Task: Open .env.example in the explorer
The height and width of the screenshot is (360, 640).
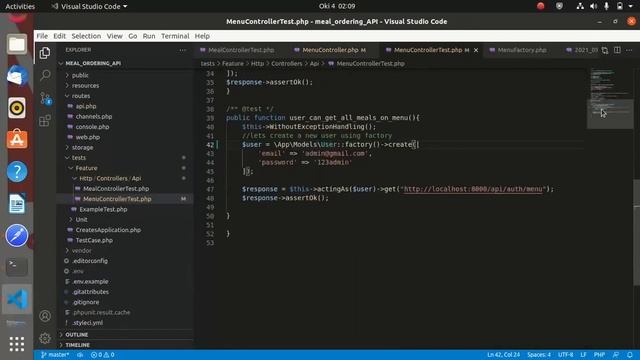Action: (90, 281)
